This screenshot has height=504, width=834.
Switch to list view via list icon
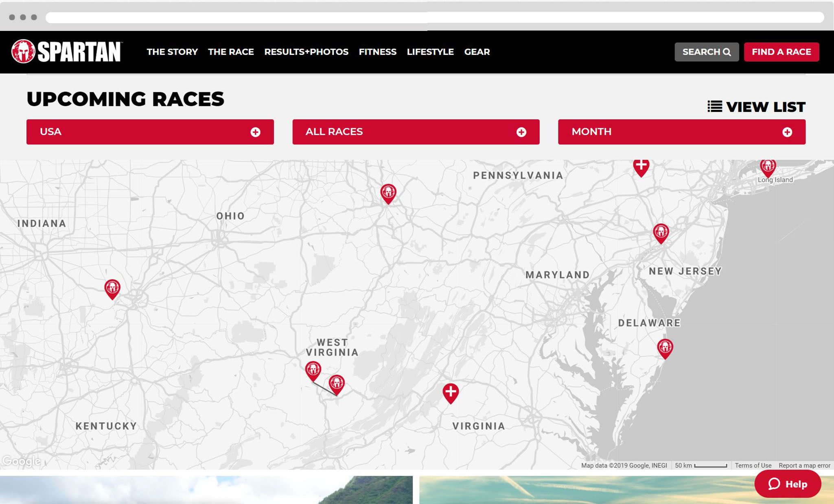coord(715,107)
